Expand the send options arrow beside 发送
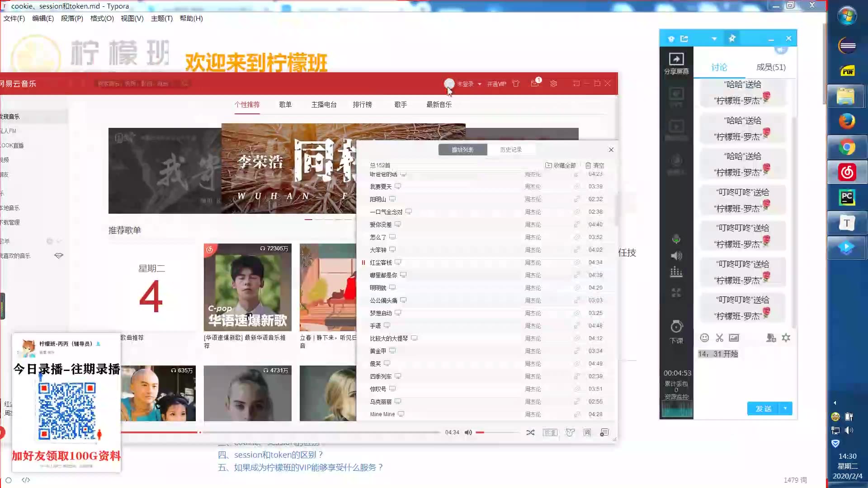 786,408
